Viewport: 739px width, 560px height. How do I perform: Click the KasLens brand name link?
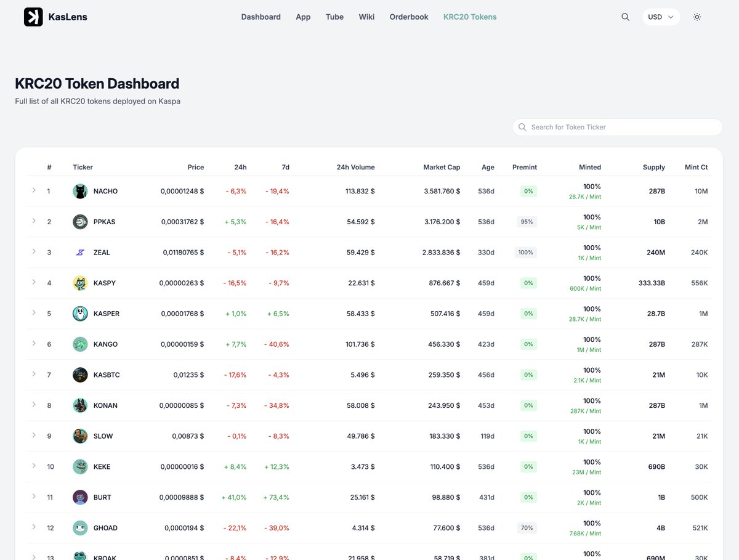68,17
